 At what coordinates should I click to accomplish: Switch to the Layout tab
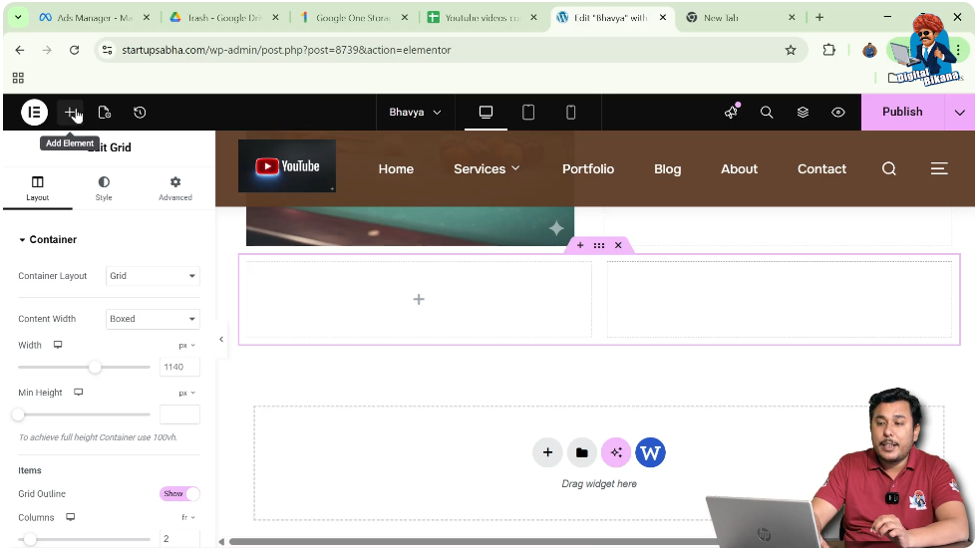pos(38,188)
